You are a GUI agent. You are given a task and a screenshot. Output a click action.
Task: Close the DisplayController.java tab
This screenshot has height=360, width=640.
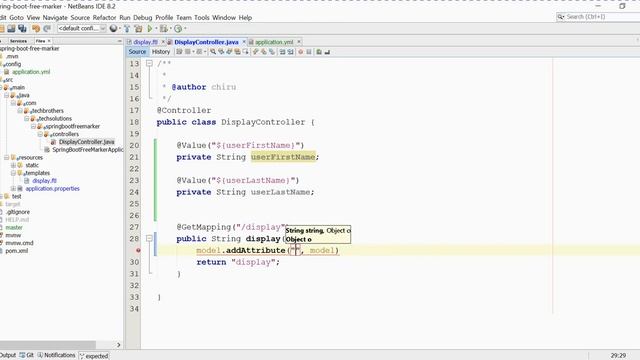tap(244, 42)
